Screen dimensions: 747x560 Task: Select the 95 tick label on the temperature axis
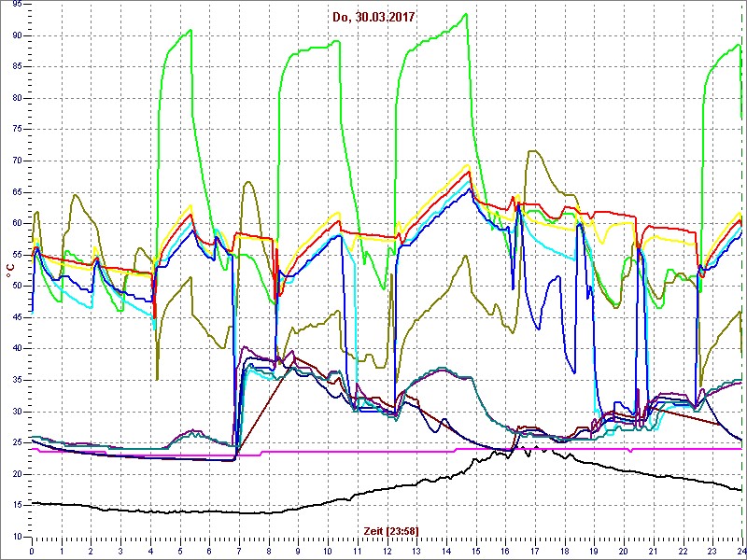pos(16,5)
